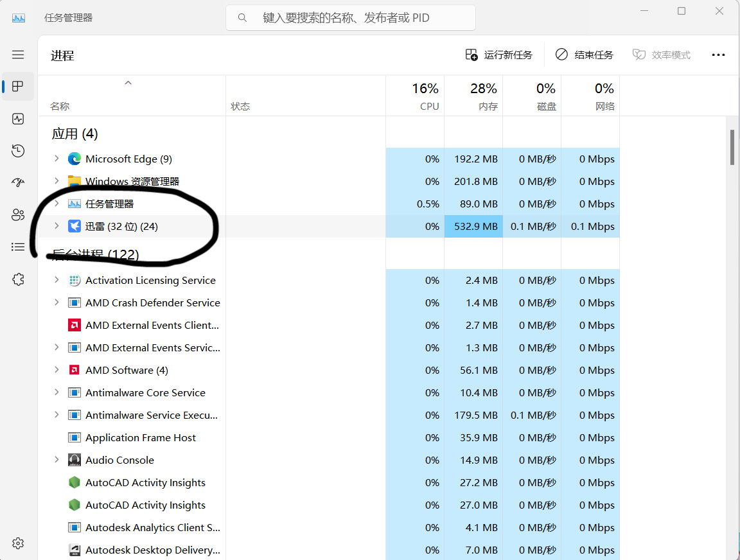Open the Services puzzle icon in sidebar
This screenshot has width=740, height=560.
coord(18,279)
